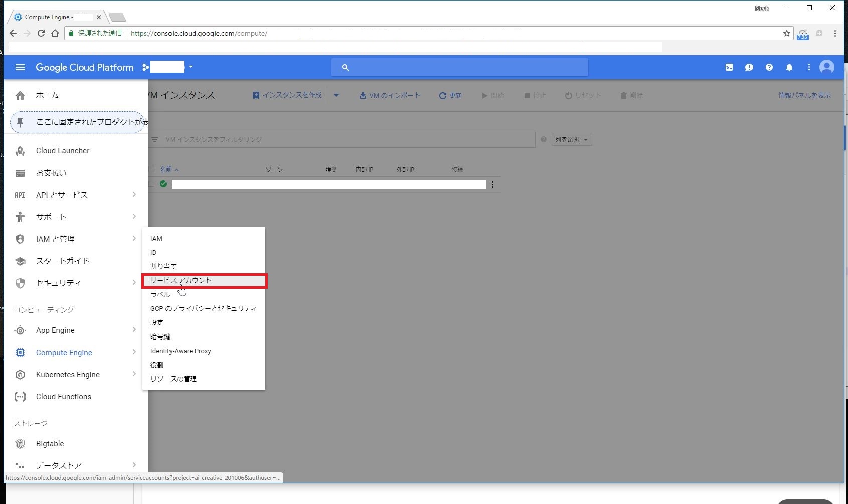
Task: Open the notifications bell
Action: pos(789,67)
